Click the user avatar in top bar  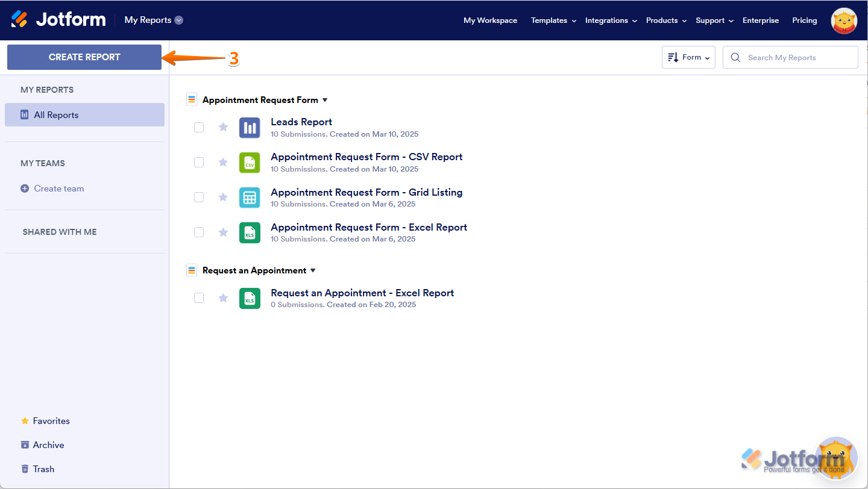tap(843, 20)
